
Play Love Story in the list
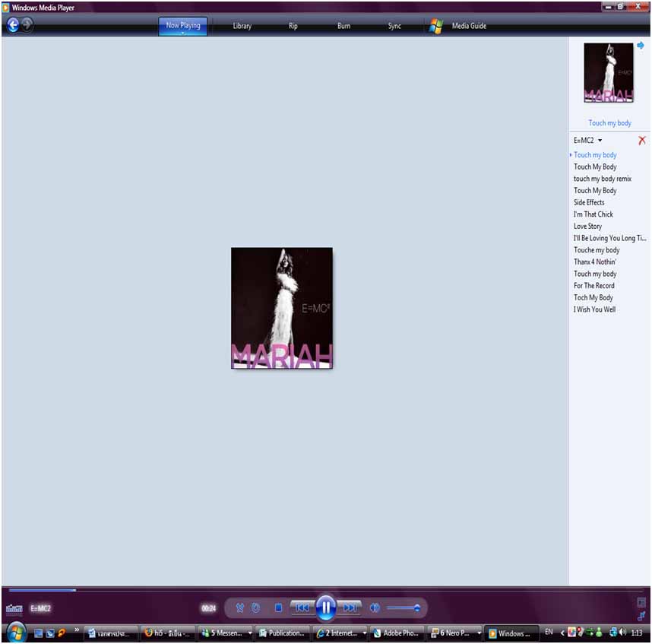pyautogui.click(x=587, y=227)
